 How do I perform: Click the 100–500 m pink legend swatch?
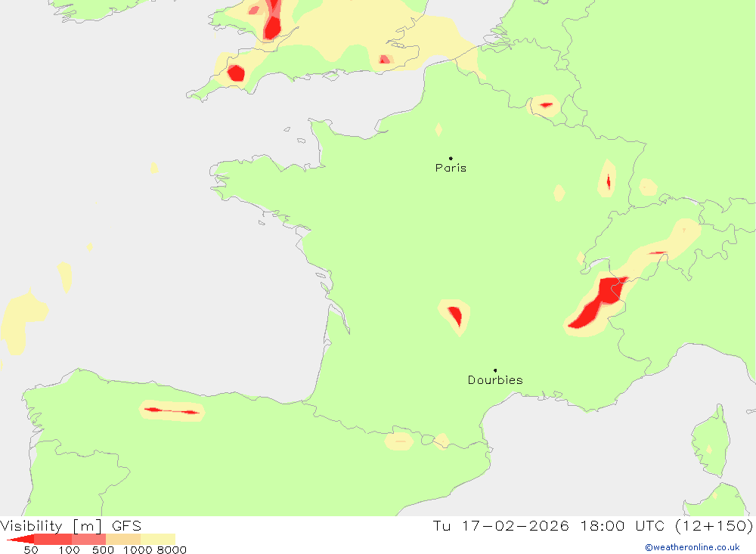(x=88, y=539)
